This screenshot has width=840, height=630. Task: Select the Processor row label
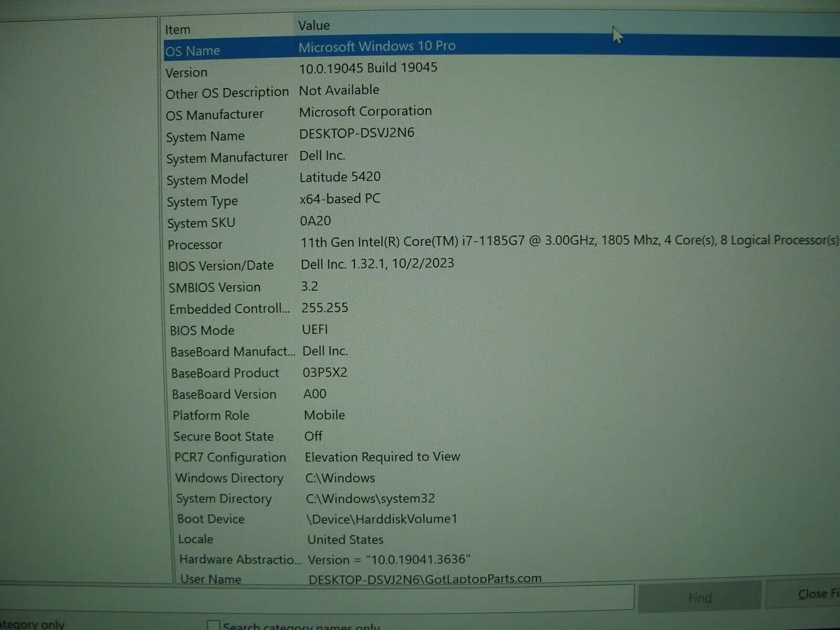[x=195, y=245]
